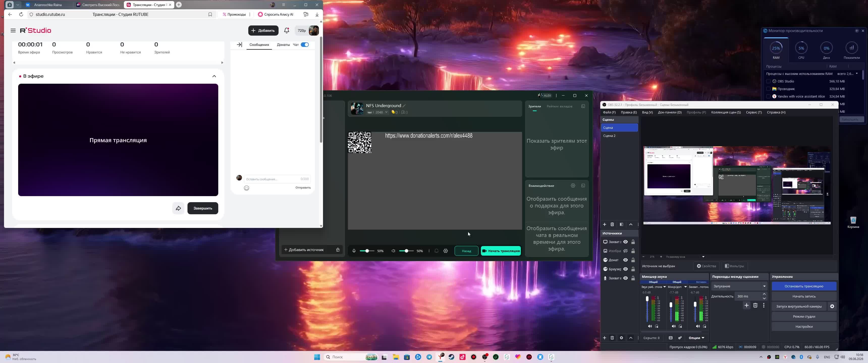Open the Сервис (T) menu in OBS
868x363 pixels.
[754, 112]
